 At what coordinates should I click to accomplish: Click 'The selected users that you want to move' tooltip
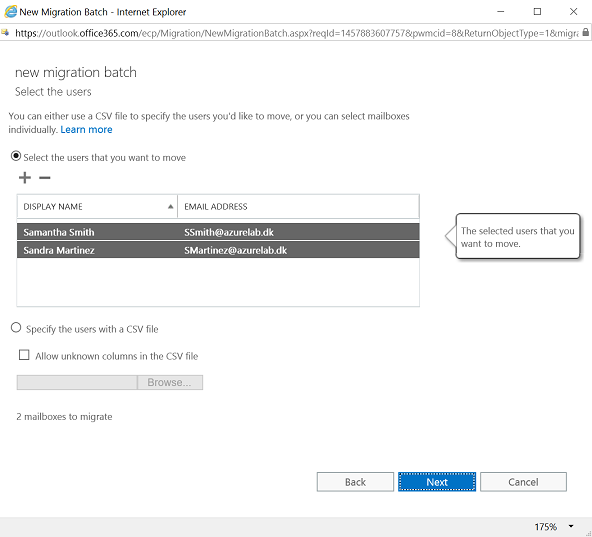coord(518,237)
